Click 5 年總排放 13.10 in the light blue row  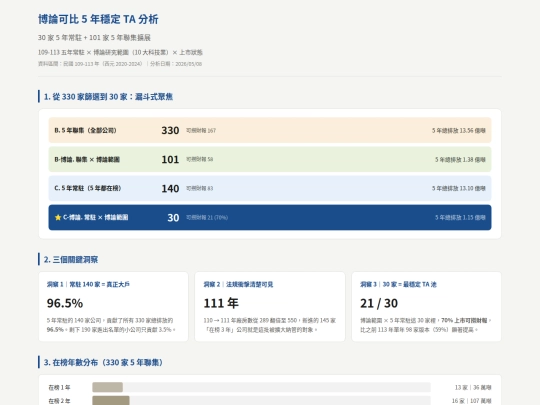pos(459,188)
